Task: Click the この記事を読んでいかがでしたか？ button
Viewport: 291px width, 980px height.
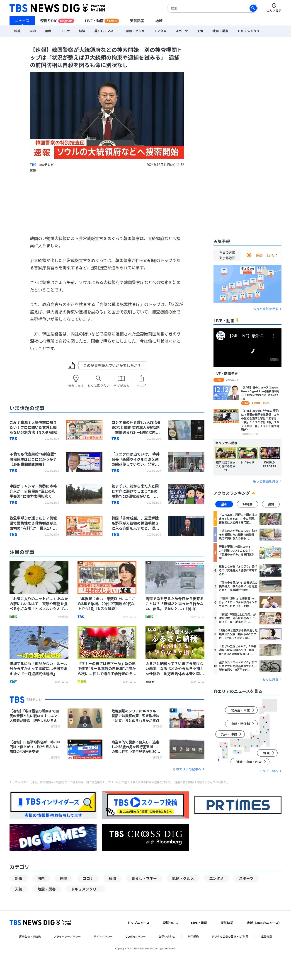Action: (112, 365)
